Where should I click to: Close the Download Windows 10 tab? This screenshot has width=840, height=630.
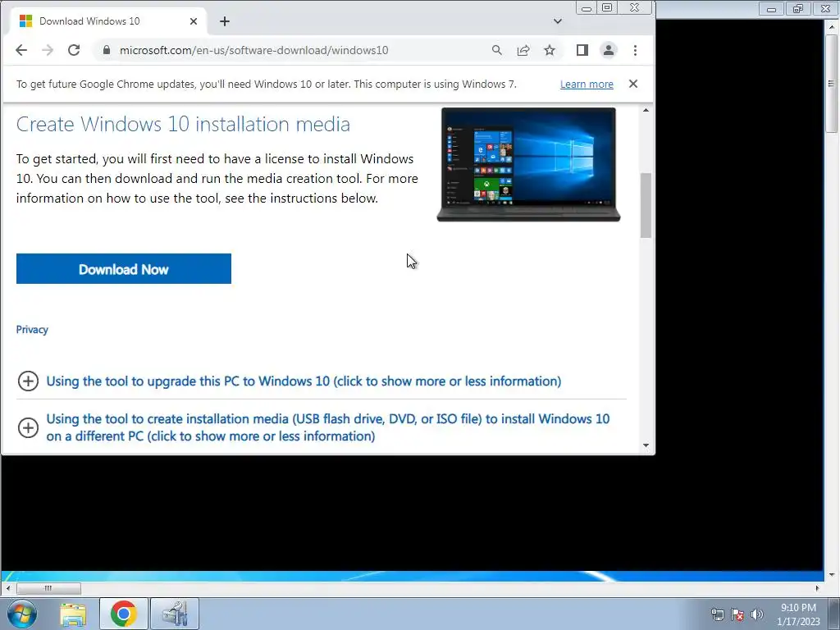(194, 21)
